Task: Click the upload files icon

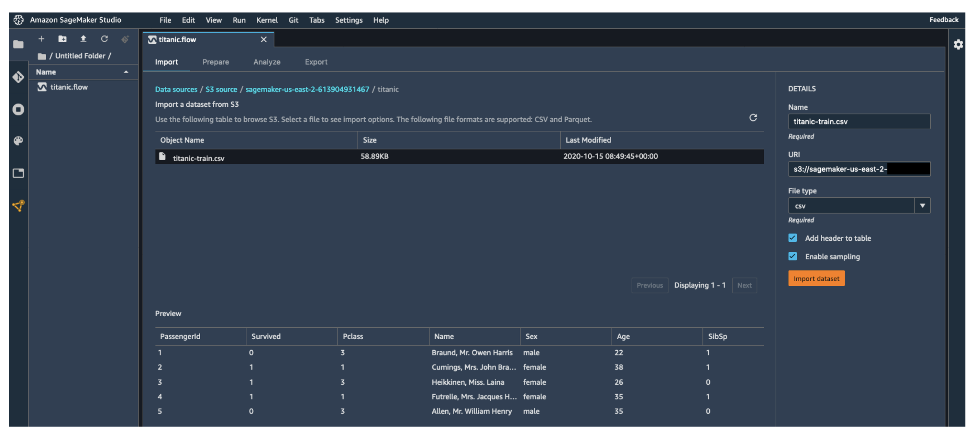Action: point(83,39)
